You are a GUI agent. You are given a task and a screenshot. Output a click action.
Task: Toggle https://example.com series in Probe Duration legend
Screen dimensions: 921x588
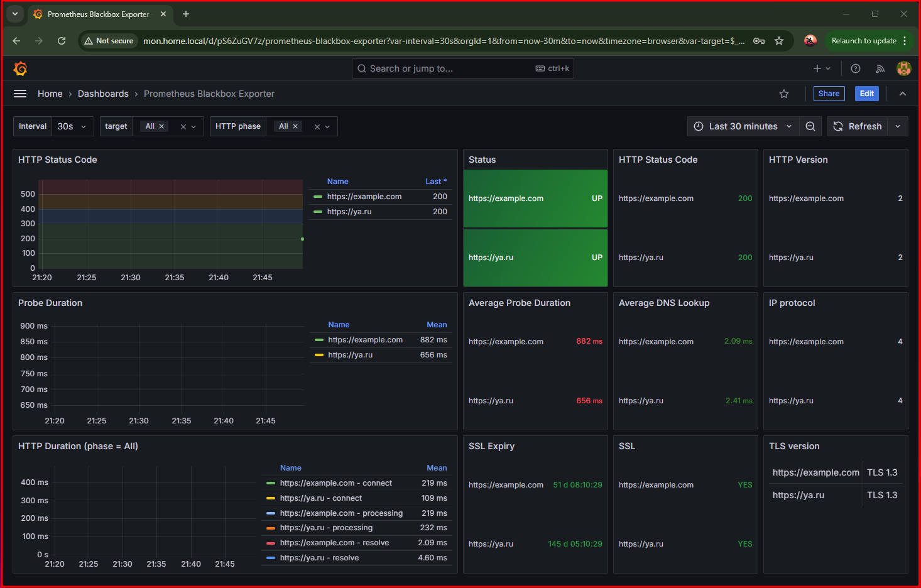click(365, 340)
